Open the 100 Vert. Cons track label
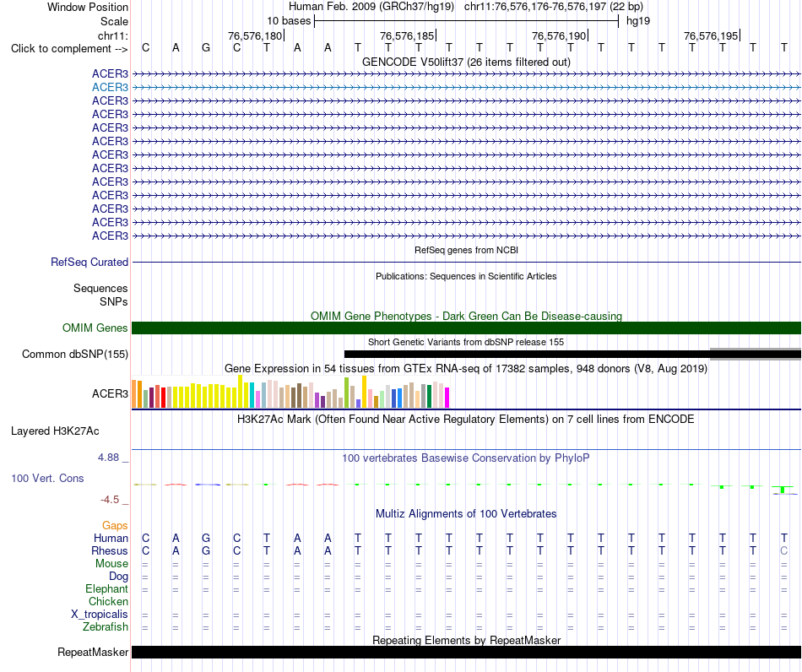The image size is (802, 672). click(47, 478)
